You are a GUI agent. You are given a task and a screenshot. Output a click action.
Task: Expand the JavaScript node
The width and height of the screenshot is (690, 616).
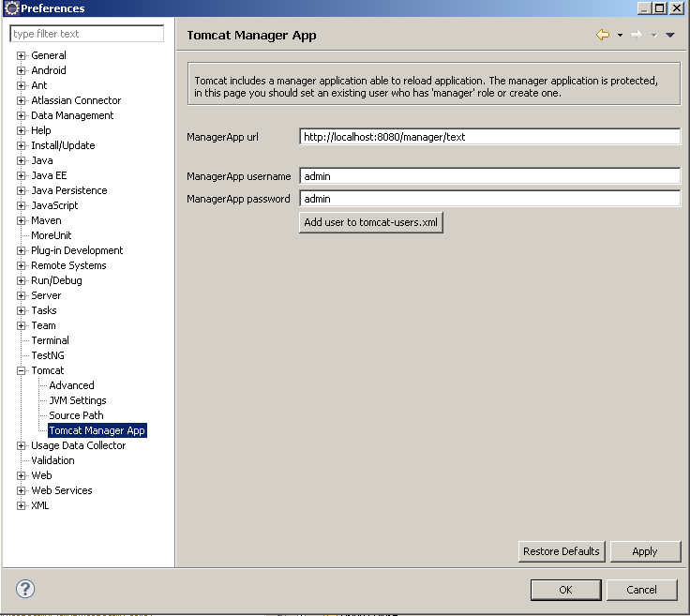coord(21,205)
